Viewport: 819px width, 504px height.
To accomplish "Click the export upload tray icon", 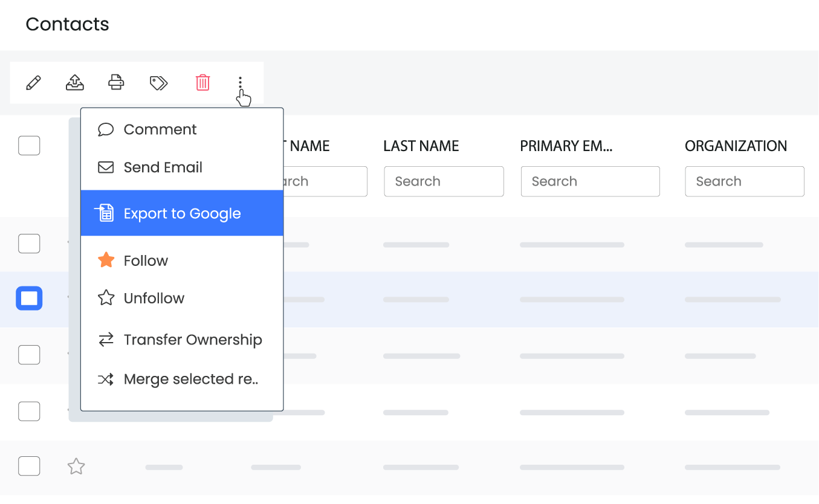I will click(75, 82).
